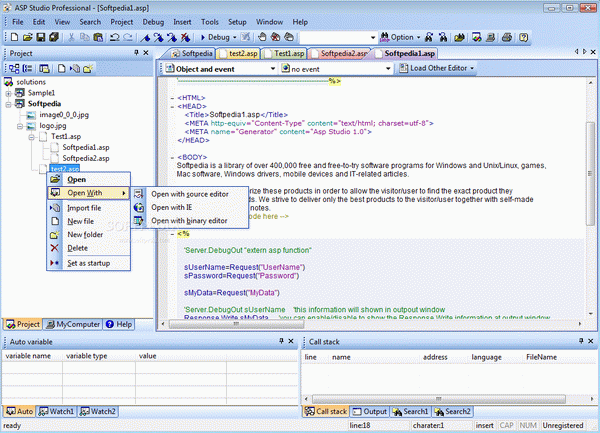Click the help question mark toolbar icon
The image size is (600, 433).
tap(523, 37)
